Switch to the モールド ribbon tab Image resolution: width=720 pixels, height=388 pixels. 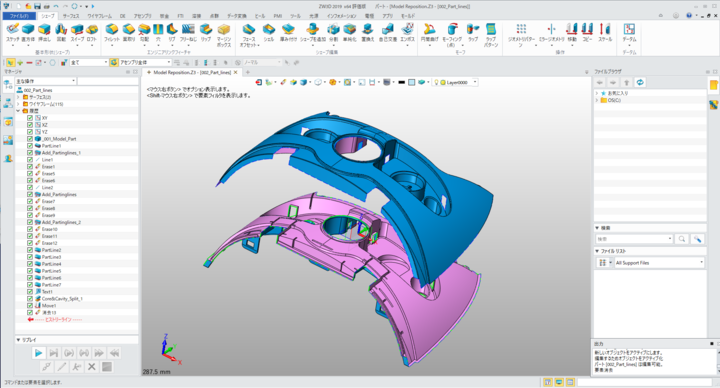point(408,16)
